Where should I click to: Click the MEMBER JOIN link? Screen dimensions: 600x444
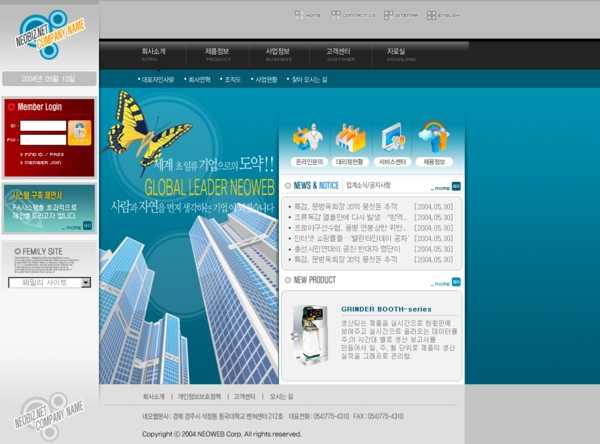pos(41,163)
